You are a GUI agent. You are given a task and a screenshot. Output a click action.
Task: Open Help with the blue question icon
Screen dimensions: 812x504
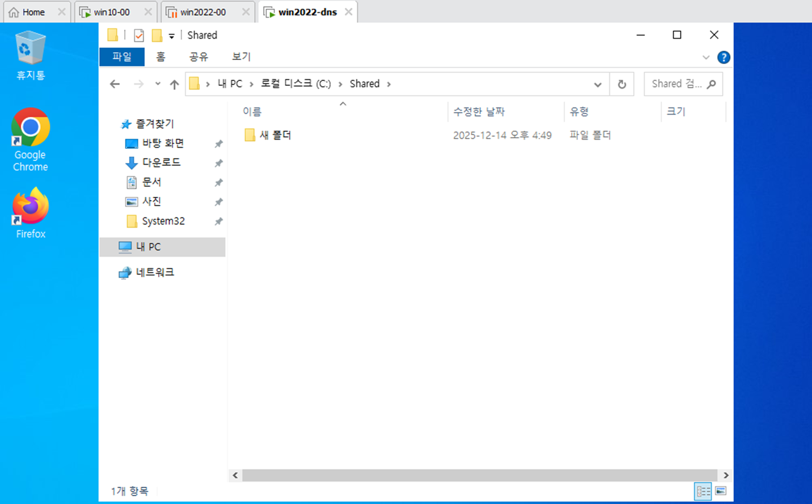click(x=724, y=57)
